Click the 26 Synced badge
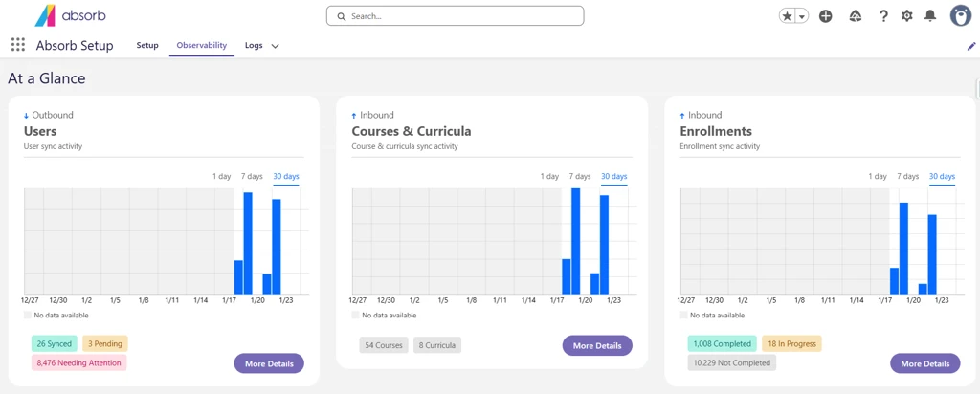 pos(55,343)
